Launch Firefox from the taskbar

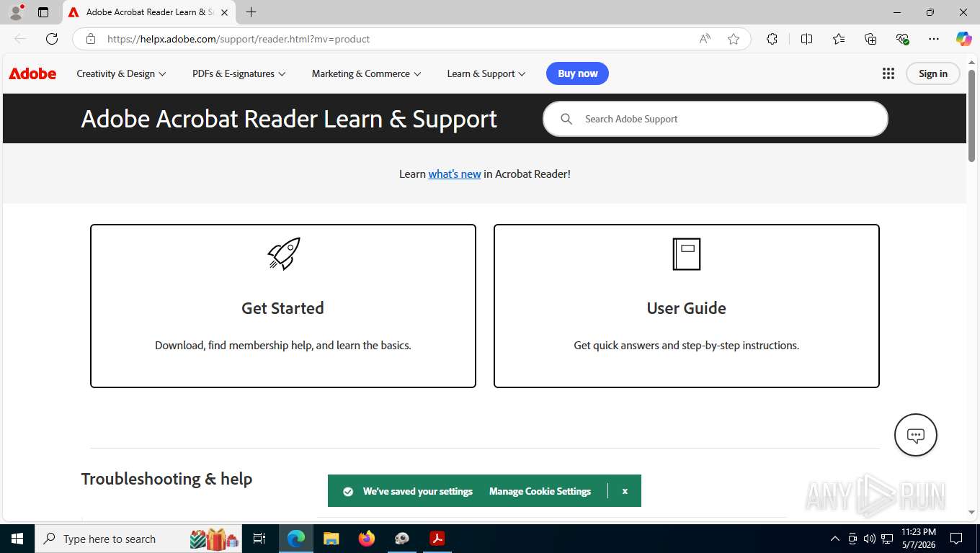pos(367,539)
